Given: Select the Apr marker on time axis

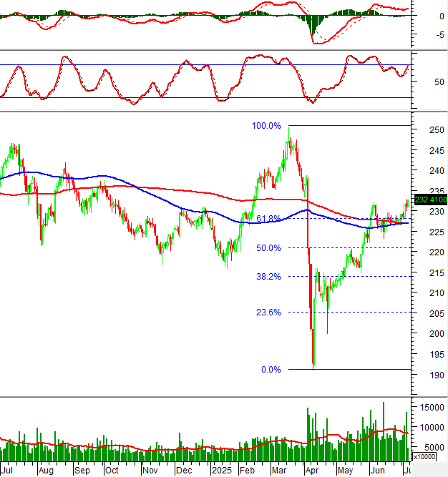Looking at the screenshot, I should pos(311,471).
